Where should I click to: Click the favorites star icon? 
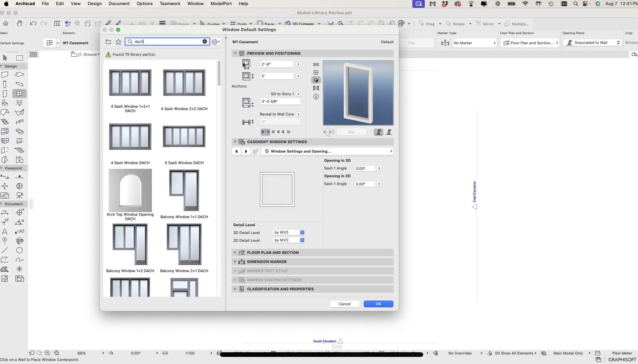point(119,42)
